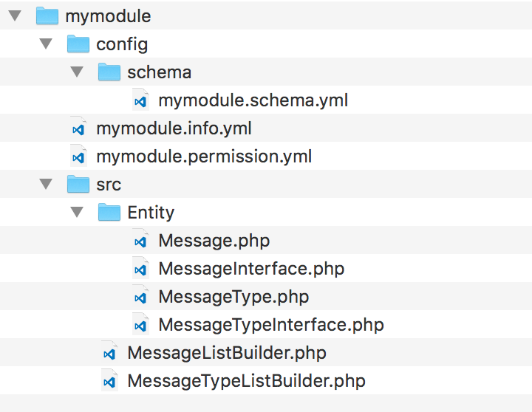532x412 pixels.
Task: Select the MessageTypeInterface.php file name
Action: (x=271, y=324)
